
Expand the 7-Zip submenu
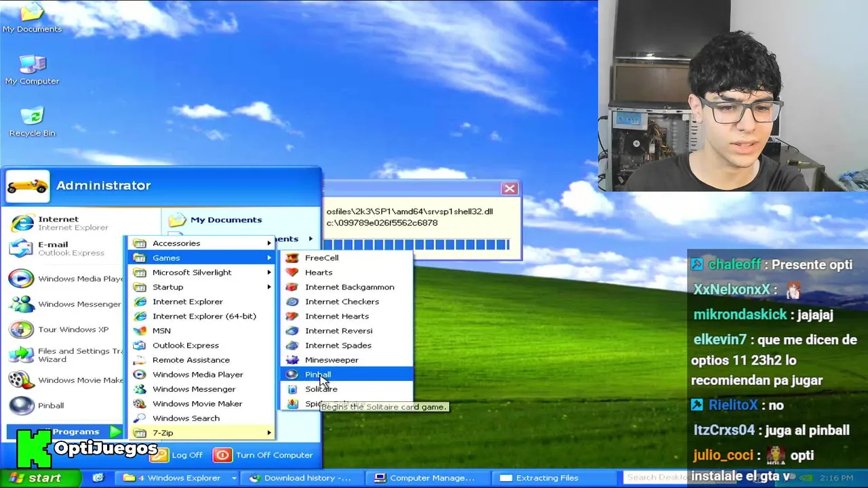pos(202,432)
